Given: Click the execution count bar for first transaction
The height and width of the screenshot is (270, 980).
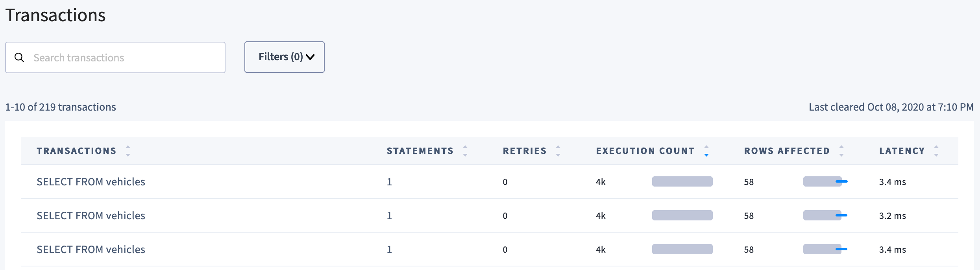Looking at the screenshot, I should point(682,181).
